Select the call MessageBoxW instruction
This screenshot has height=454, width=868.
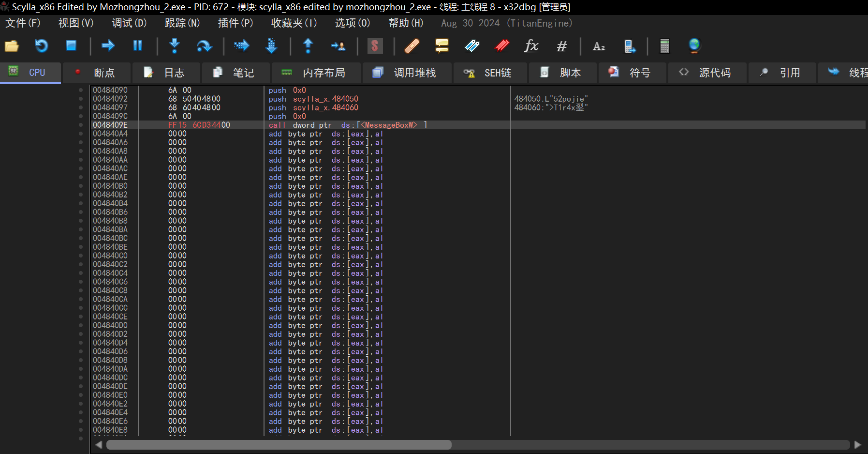pyautogui.click(x=348, y=125)
